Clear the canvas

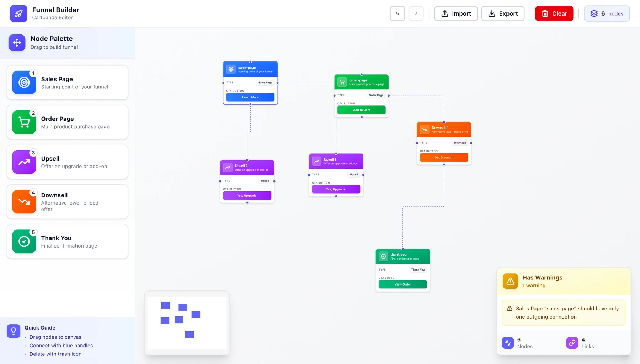pos(554,13)
